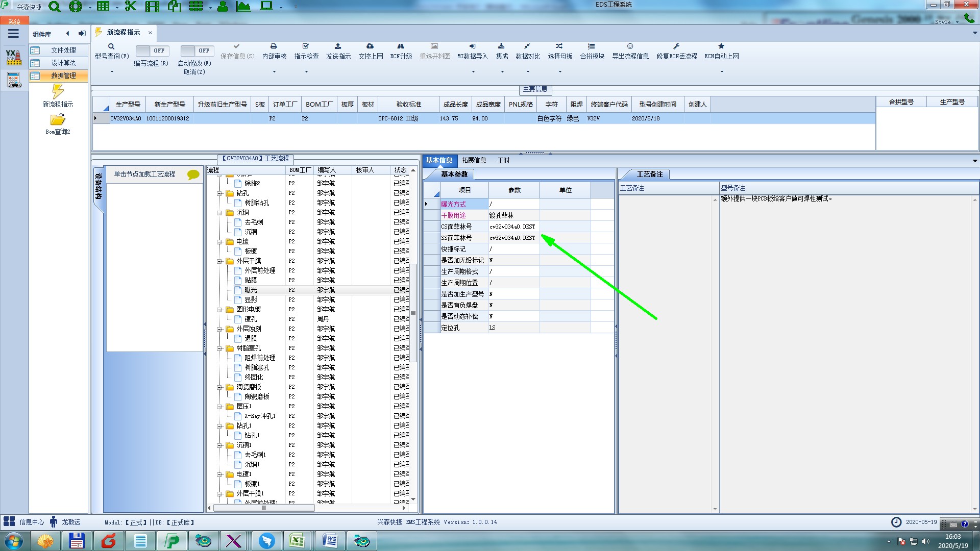
Task: Select the 基本信息 tab
Action: click(x=439, y=160)
